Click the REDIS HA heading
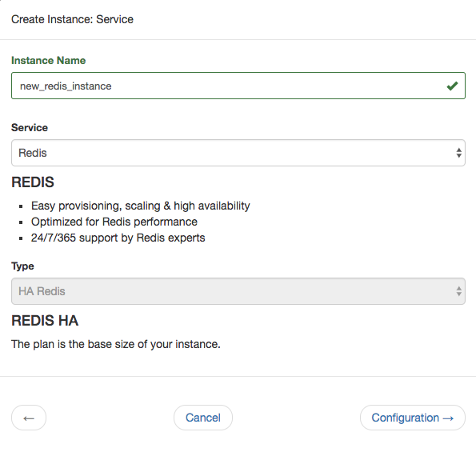This screenshot has height=456, width=476. click(45, 321)
